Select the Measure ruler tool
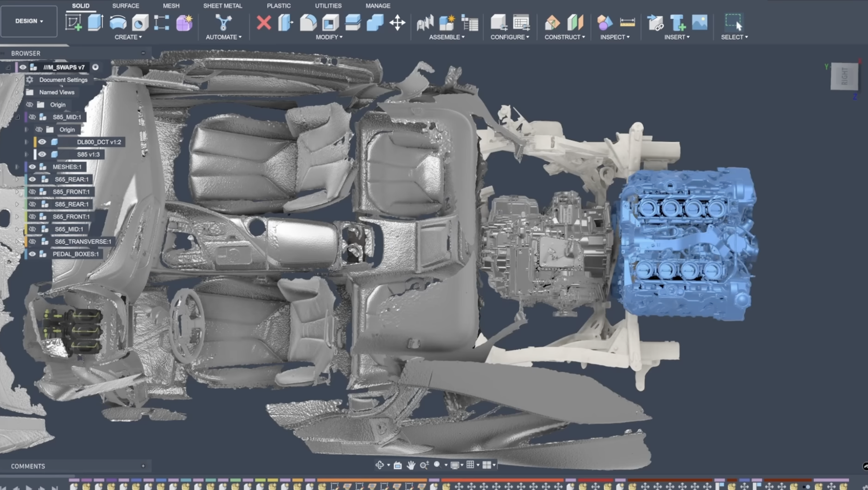Viewport: 868px width, 490px height. coord(627,22)
